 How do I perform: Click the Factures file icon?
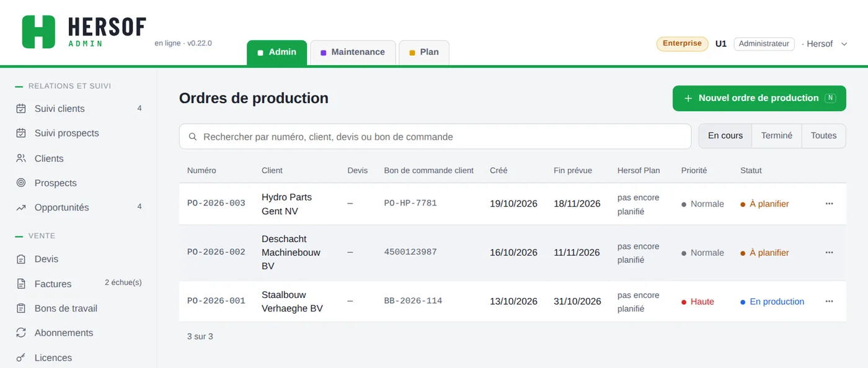tap(21, 284)
